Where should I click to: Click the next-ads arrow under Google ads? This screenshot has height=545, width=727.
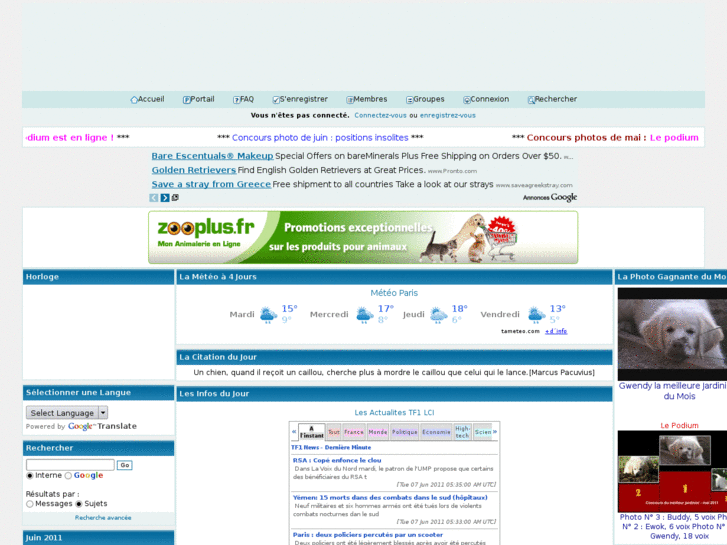point(165,198)
